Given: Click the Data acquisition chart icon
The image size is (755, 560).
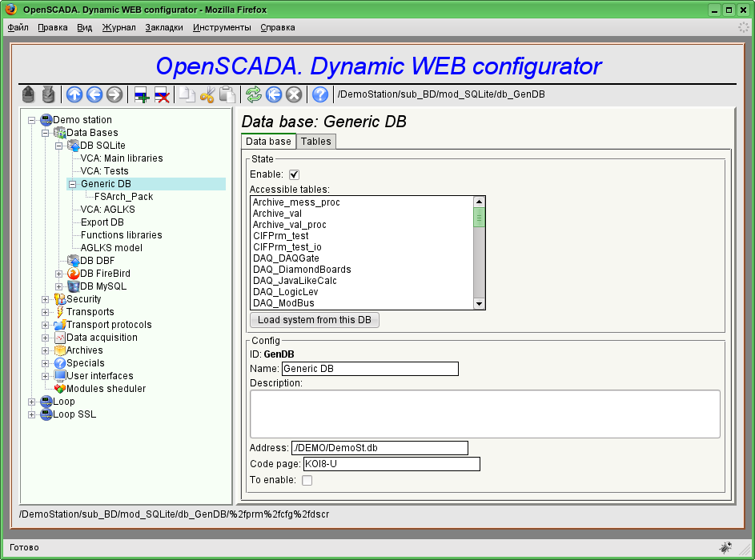Looking at the screenshot, I should coord(60,338).
